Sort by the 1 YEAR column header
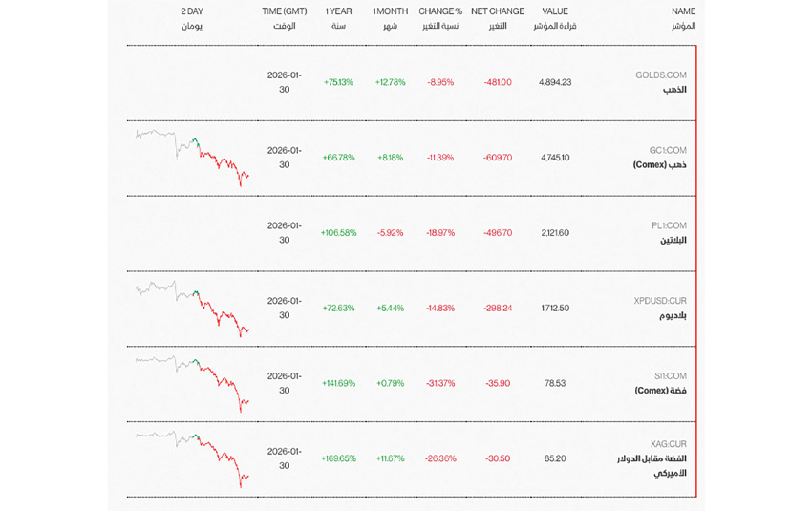This screenshot has height=511, width=812. point(338,11)
